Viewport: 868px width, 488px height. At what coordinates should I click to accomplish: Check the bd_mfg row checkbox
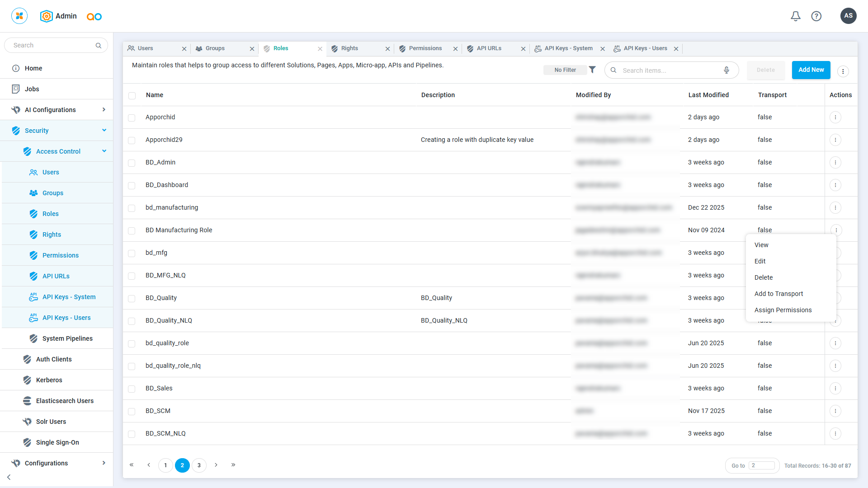pyautogui.click(x=132, y=253)
